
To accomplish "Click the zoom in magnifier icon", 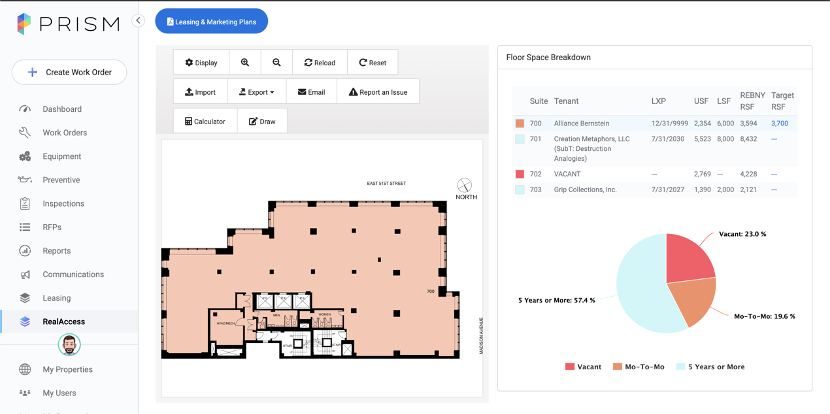I will coord(245,62).
